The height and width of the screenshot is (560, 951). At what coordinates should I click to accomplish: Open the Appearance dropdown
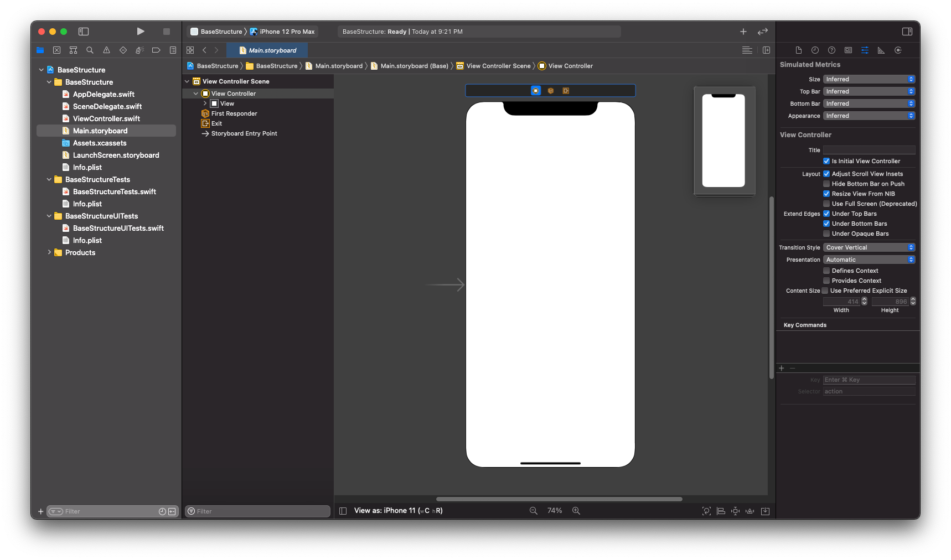pyautogui.click(x=869, y=116)
